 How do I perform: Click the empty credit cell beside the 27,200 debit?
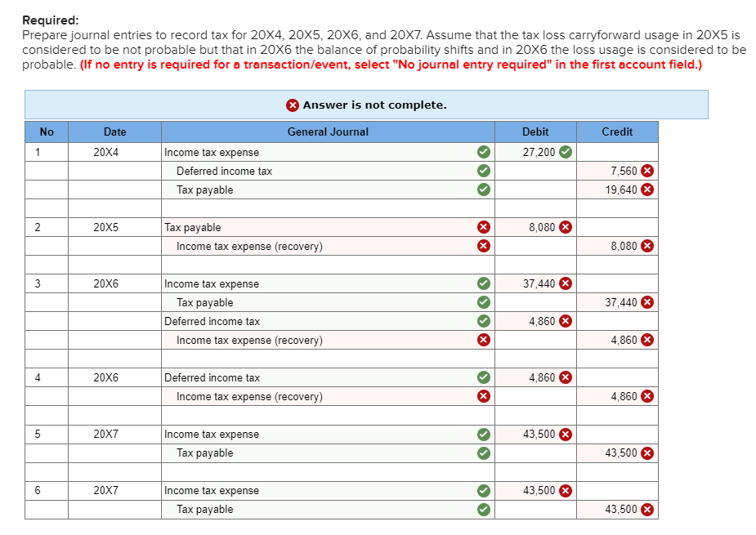tap(617, 151)
